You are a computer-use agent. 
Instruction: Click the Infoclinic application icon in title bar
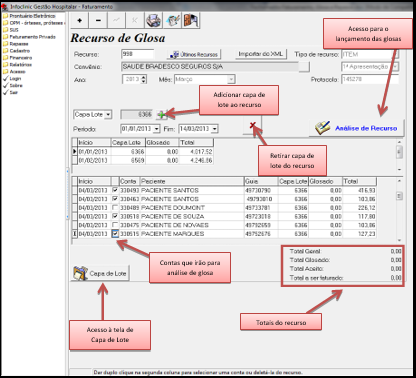(x=4, y=6)
